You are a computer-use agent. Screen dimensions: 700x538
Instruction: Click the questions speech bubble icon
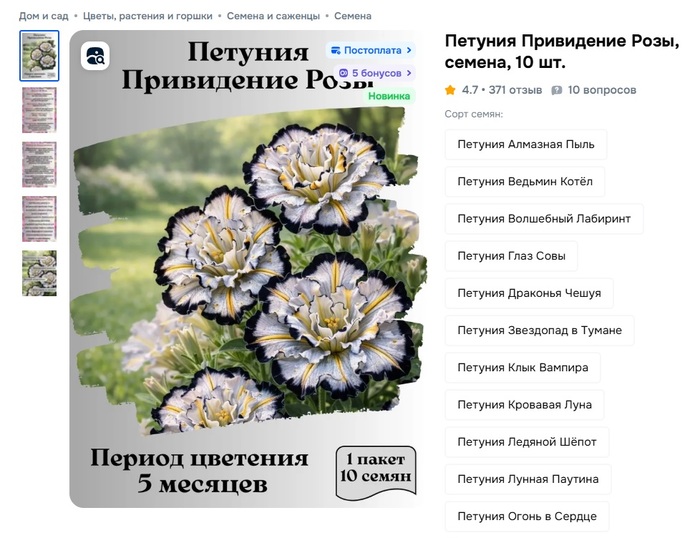[x=557, y=90]
